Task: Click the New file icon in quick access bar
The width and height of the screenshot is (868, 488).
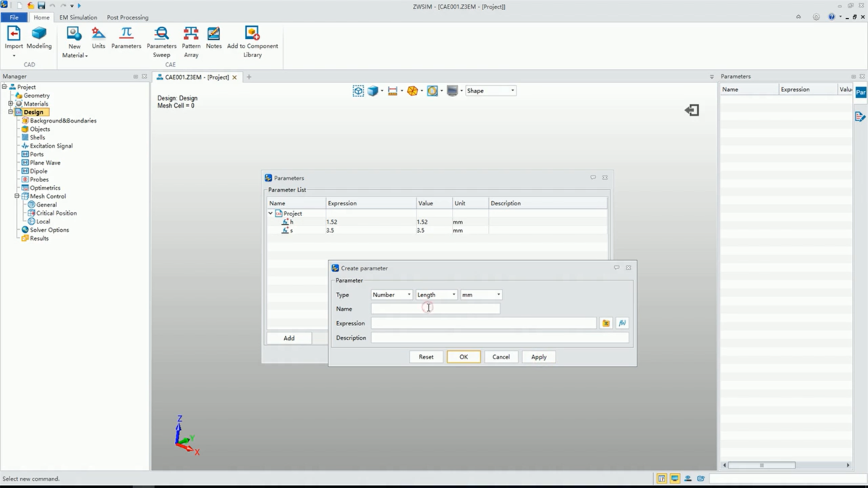Action: tap(20, 6)
